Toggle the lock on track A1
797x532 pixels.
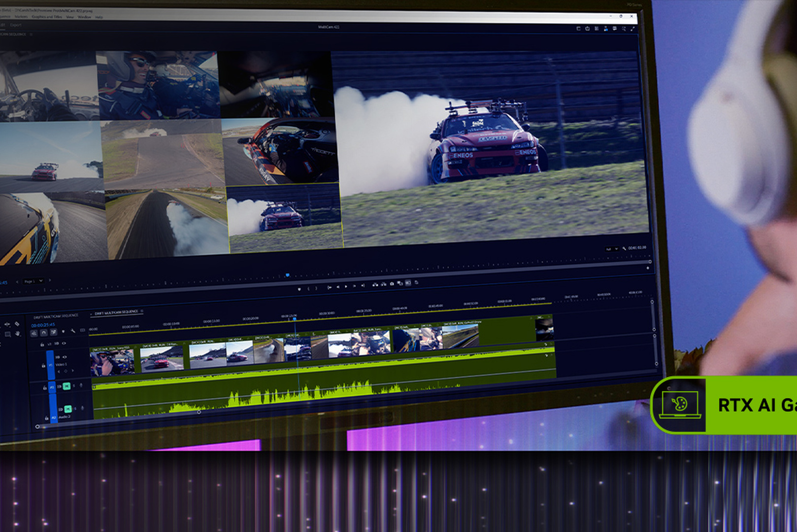pos(45,388)
